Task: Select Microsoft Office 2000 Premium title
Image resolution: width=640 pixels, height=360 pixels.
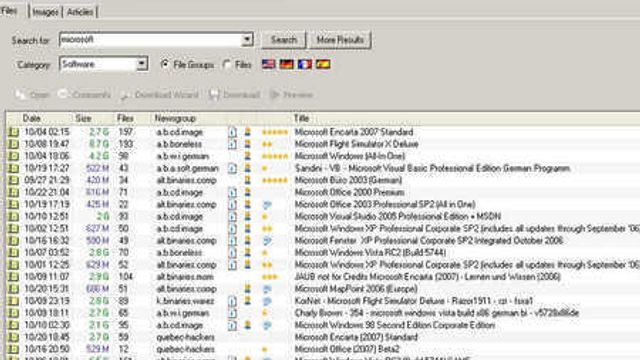Action: click(349, 192)
